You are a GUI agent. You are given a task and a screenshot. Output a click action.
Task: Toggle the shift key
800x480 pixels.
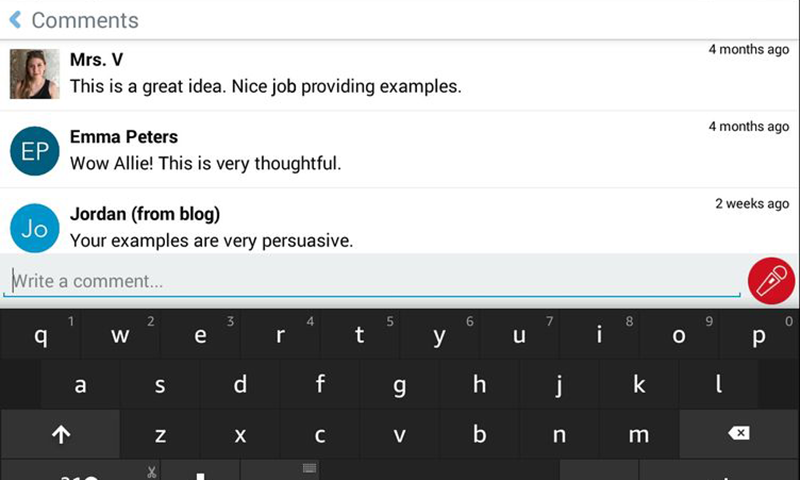point(60,434)
